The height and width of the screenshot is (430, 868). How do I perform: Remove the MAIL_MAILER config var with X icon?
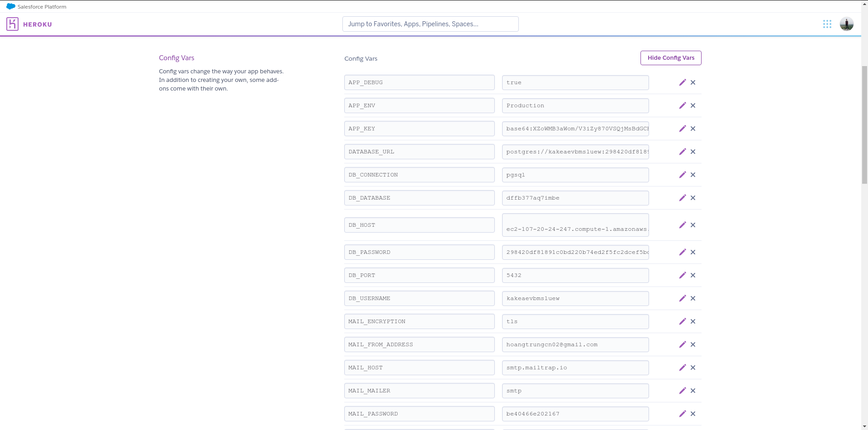click(x=693, y=390)
